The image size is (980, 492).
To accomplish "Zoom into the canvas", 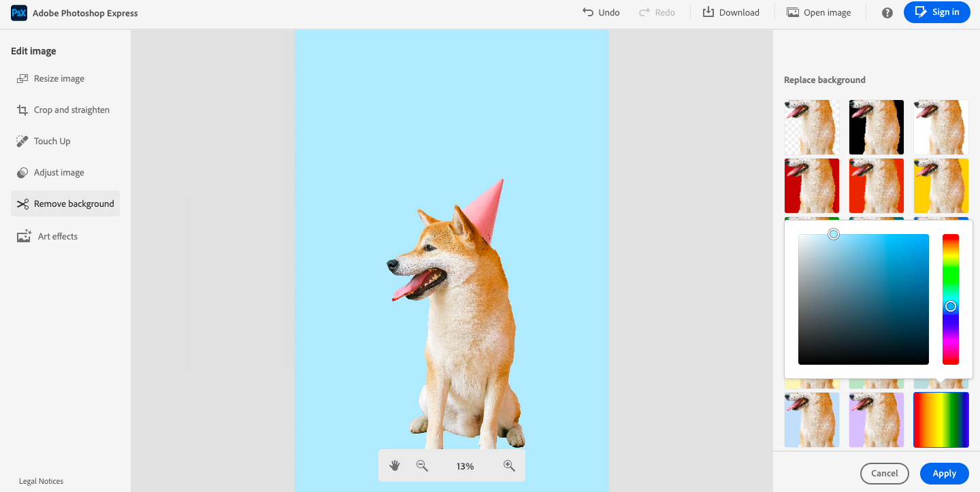I will [x=508, y=465].
